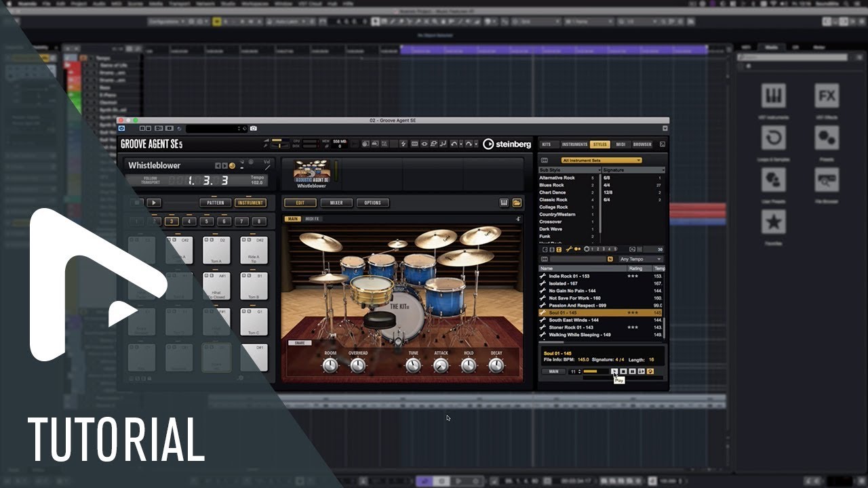This screenshot has height=488, width=868.
Task: Click the DECAY knob
Action: tap(496, 365)
